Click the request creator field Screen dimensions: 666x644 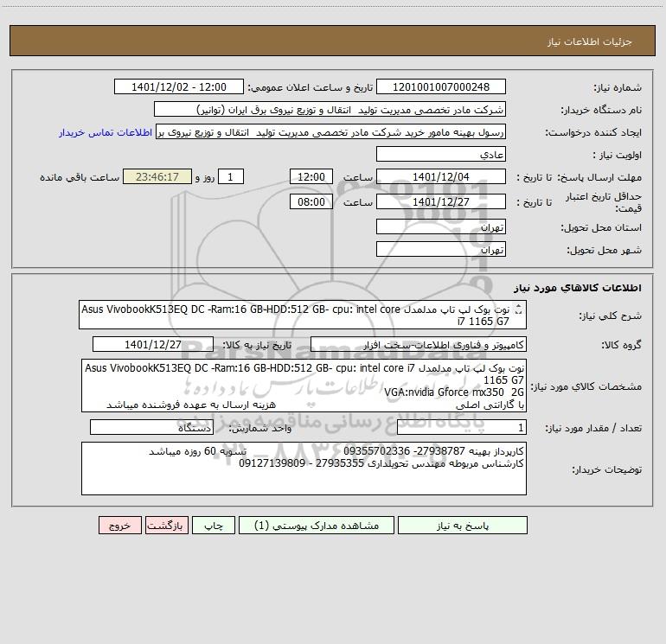[330, 131]
